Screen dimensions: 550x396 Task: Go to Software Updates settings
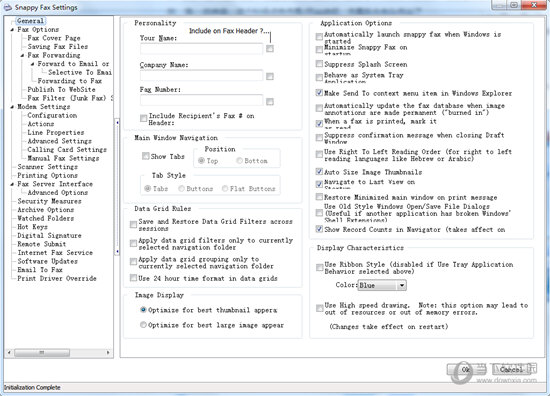point(48,261)
